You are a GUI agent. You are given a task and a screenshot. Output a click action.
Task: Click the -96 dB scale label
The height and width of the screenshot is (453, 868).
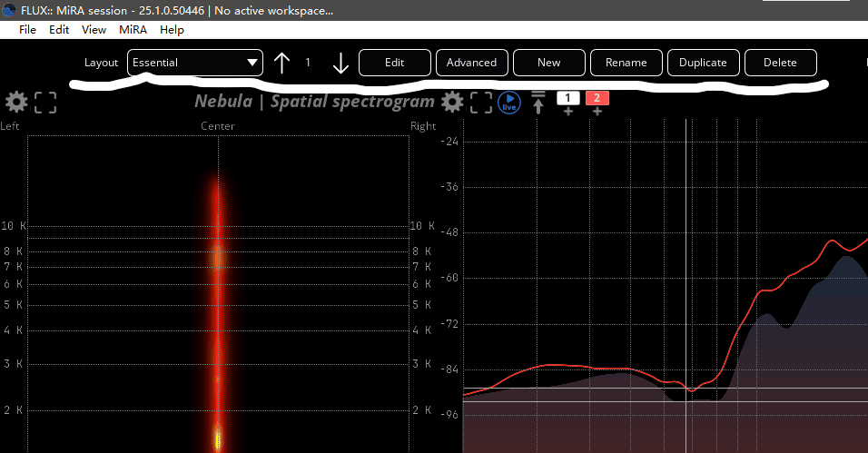[x=449, y=415]
